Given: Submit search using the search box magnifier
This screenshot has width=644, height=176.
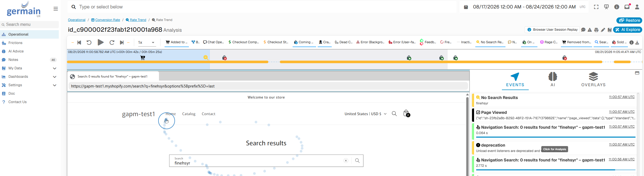Looking at the screenshot, I should tap(357, 161).
